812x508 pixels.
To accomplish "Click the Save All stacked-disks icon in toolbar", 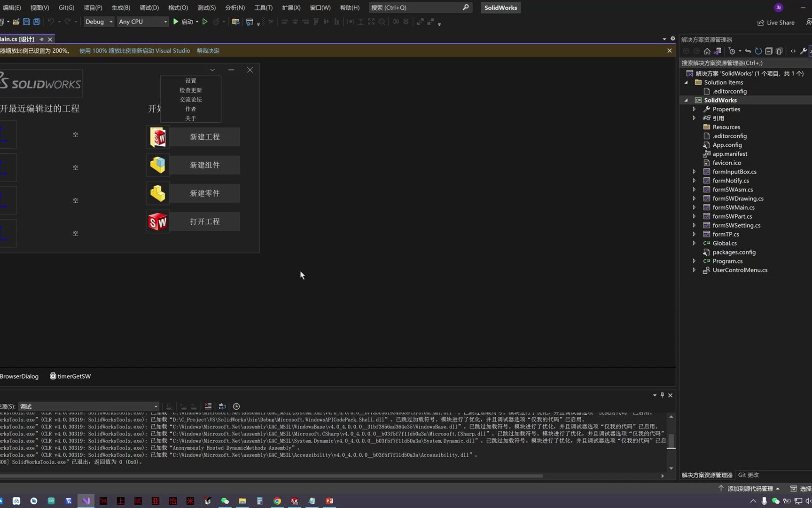I will [x=37, y=22].
